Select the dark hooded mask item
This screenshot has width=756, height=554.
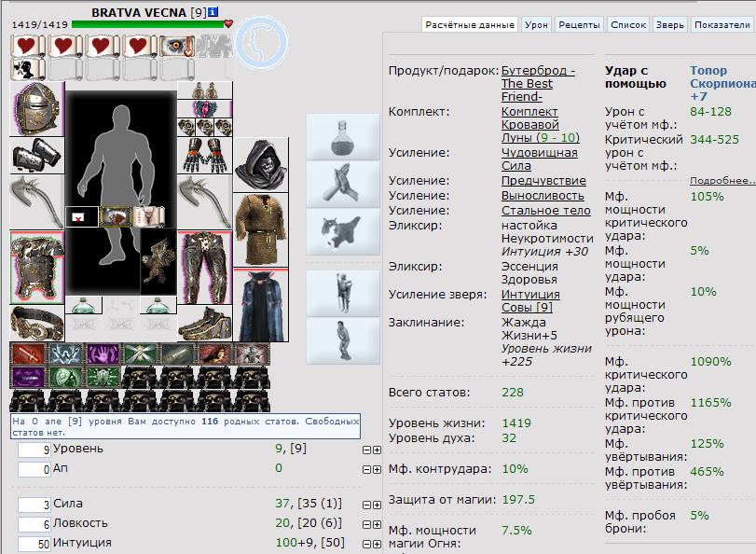(x=261, y=164)
